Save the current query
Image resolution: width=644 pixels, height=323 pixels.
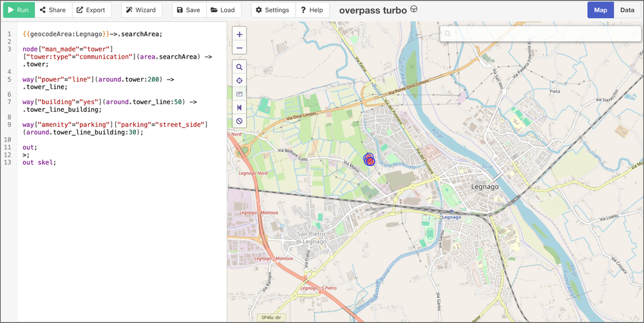tap(188, 10)
